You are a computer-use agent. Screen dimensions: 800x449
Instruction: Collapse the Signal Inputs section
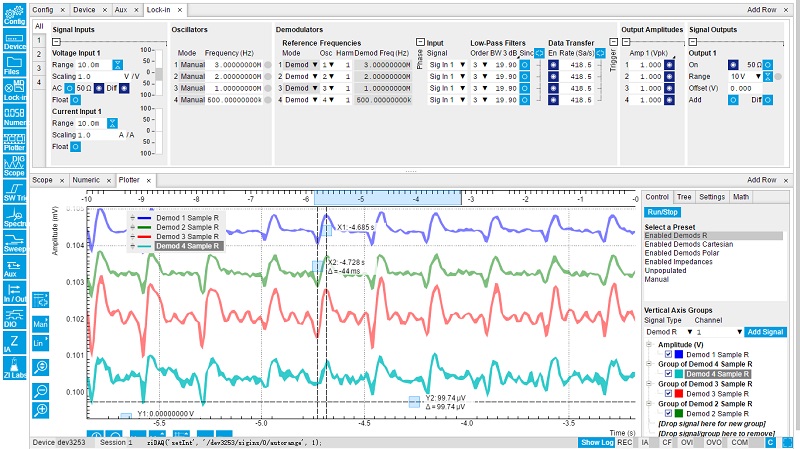tap(56, 42)
